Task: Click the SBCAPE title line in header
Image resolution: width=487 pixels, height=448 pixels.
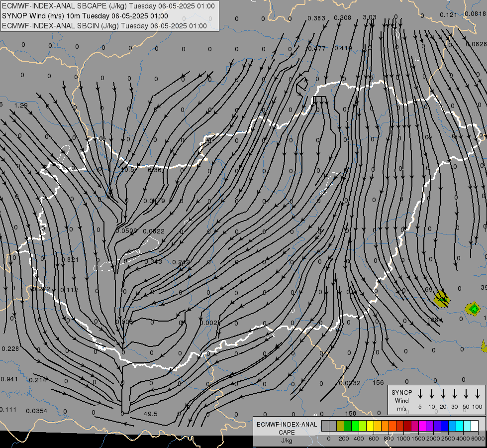Action: (x=108, y=6)
